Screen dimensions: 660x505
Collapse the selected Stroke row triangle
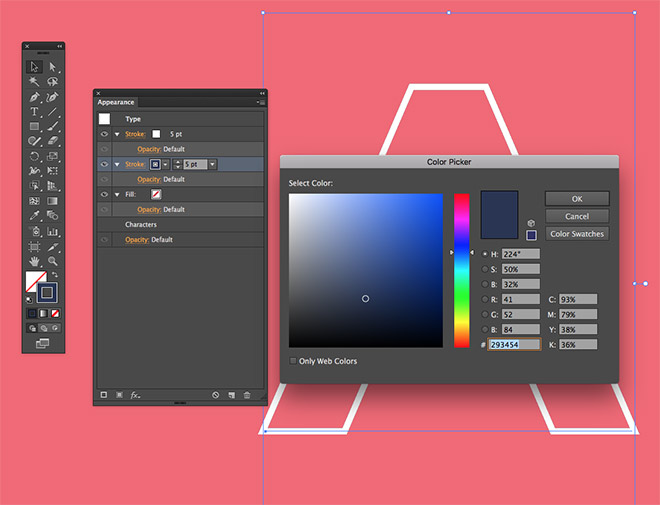click(117, 164)
